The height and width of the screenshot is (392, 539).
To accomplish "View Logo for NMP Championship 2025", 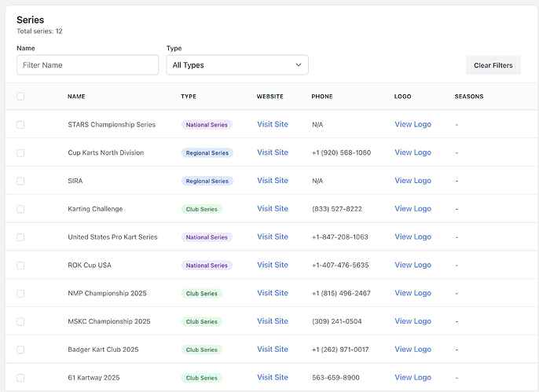I will tap(412, 293).
